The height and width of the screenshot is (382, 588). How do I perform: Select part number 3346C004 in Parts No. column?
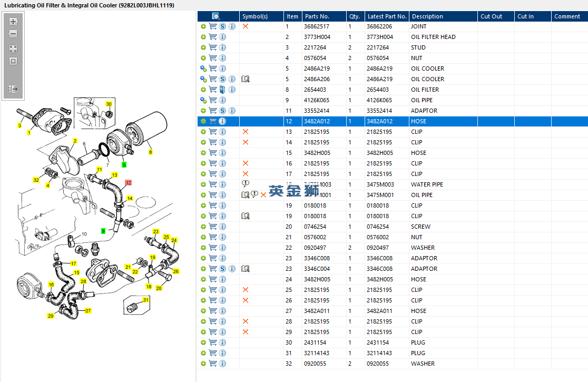click(317, 269)
